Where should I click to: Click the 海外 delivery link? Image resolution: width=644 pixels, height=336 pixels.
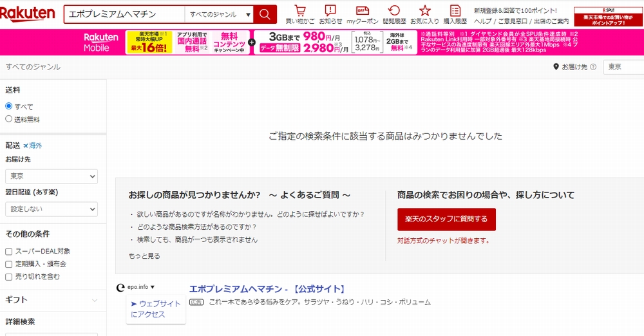[35, 146]
